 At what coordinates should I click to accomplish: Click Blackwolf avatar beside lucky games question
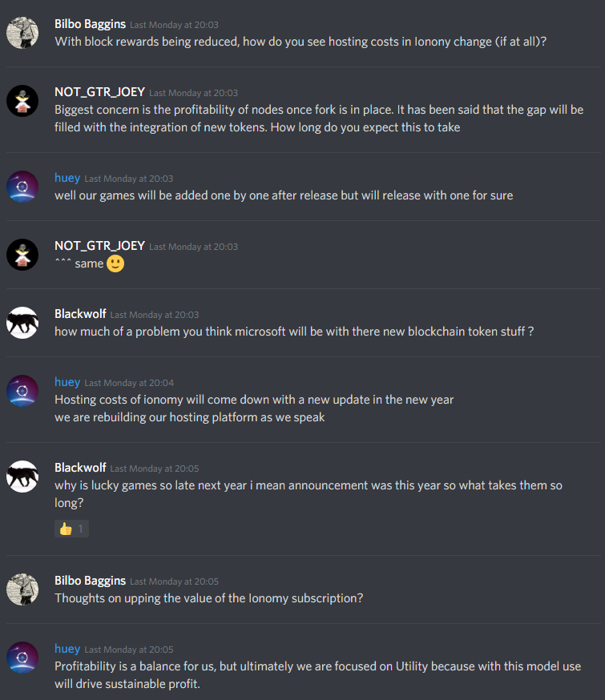(x=22, y=477)
